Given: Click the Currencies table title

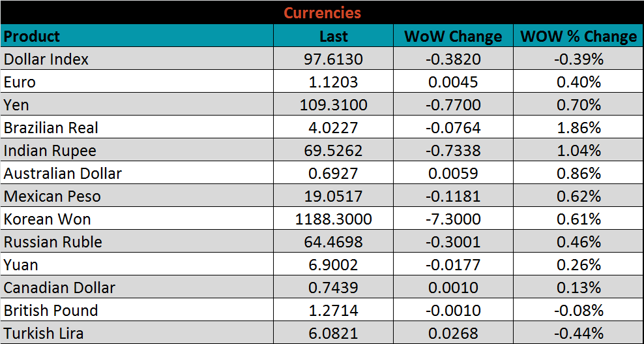Looking at the screenshot, I should [322, 12].
